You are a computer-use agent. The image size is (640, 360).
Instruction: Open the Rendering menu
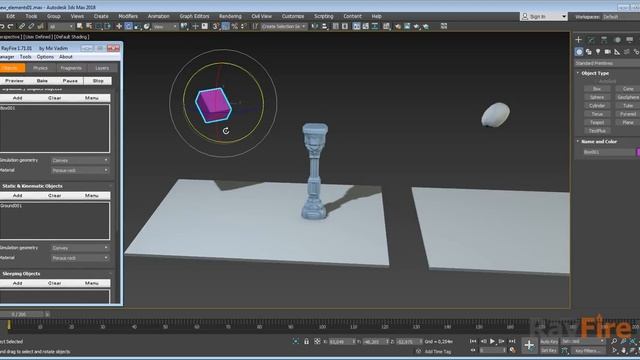coord(230,16)
